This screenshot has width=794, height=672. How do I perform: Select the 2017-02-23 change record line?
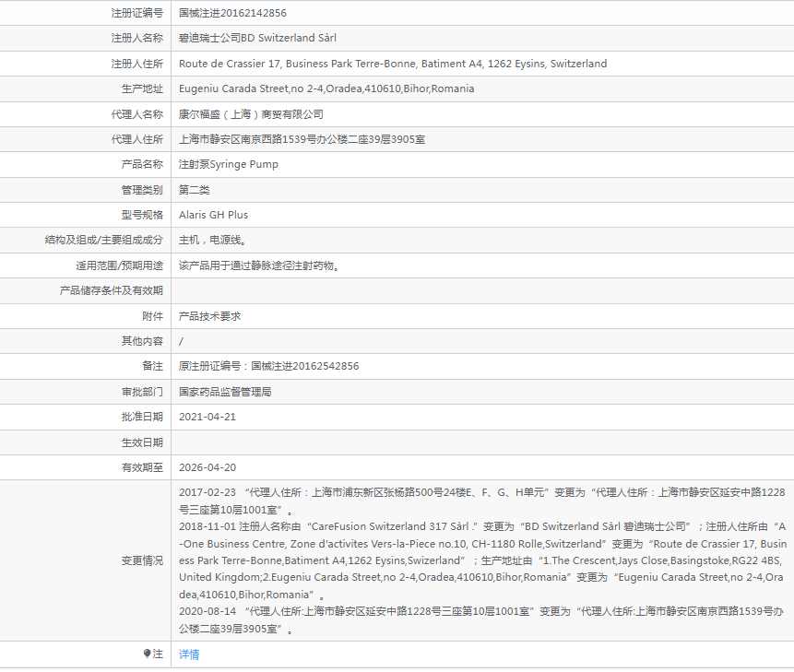point(482,501)
